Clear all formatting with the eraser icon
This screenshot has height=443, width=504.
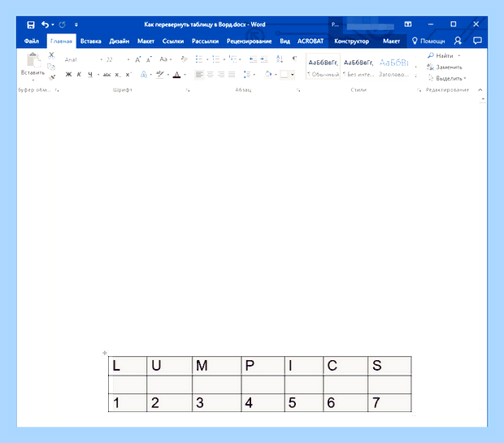click(184, 59)
